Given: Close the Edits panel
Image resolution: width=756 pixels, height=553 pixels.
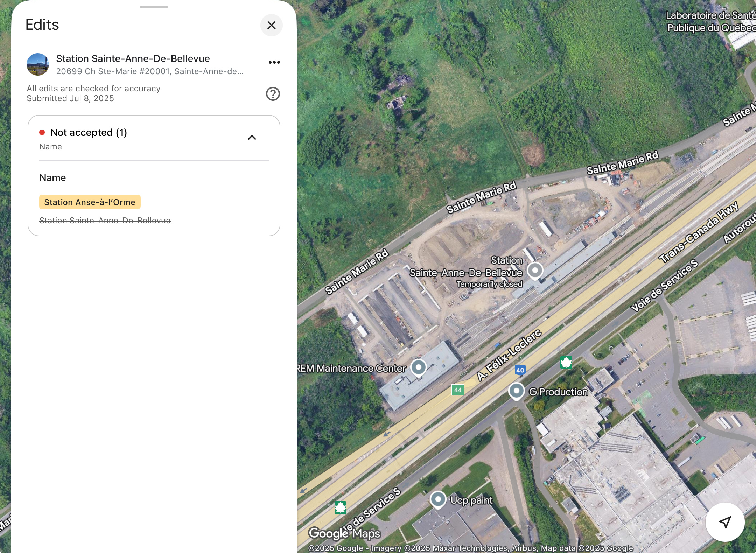Looking at the screenshot, I should tap(271, 25).
